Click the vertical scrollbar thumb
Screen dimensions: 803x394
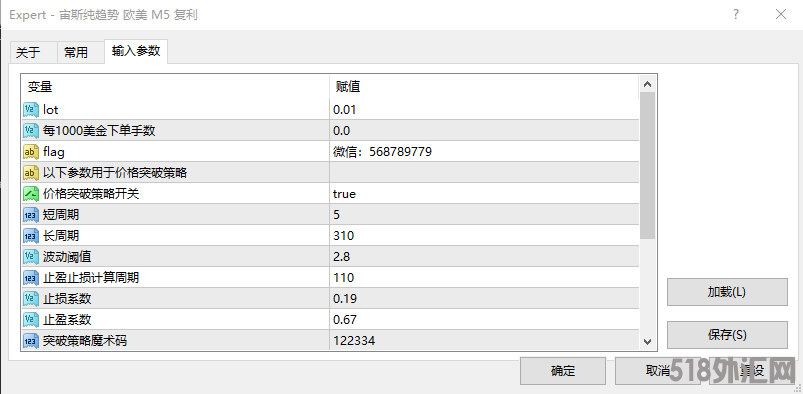coord(647,165)
